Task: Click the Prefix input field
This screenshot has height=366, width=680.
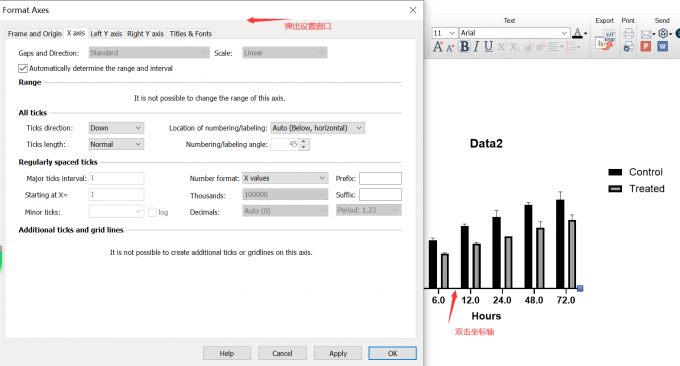Action: coord(380,178)
